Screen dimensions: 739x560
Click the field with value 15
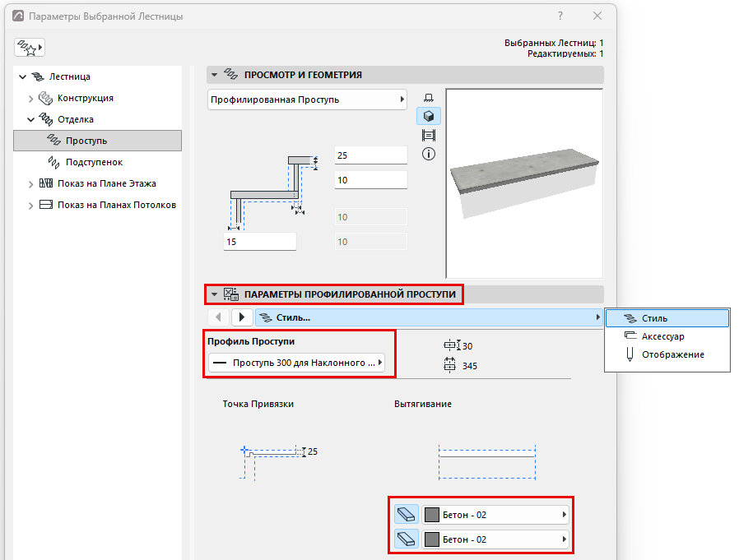(x=260, y=242)
